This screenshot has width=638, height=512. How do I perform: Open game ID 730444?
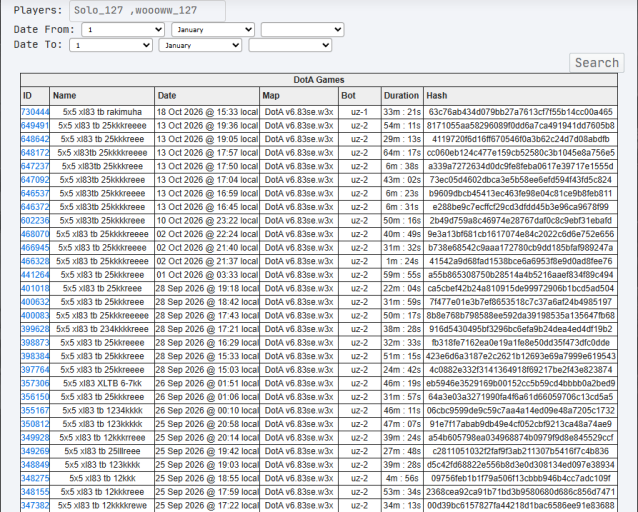35,112
